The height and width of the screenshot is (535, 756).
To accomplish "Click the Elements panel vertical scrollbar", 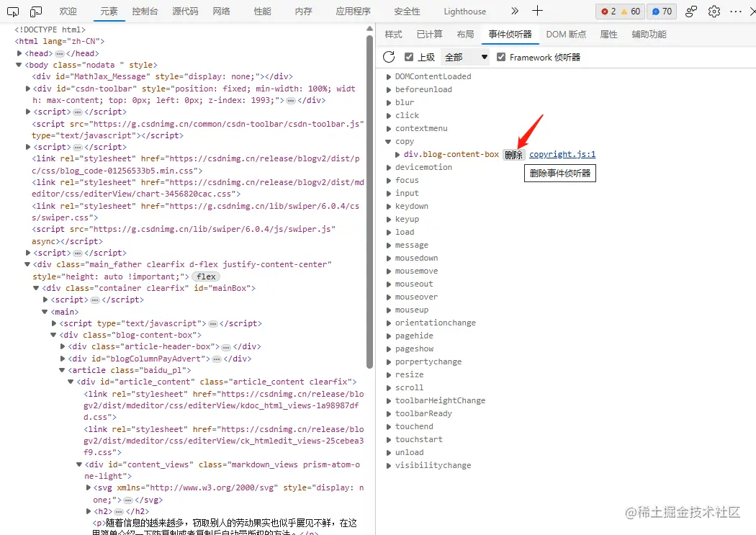I will tap(370, 202).
